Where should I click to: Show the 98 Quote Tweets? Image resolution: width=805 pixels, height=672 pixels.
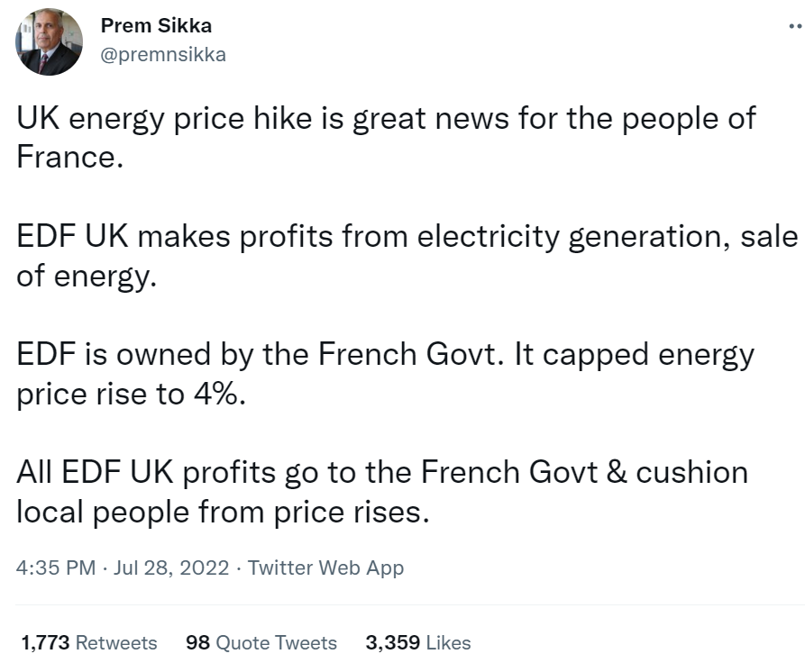pos(261,643)
